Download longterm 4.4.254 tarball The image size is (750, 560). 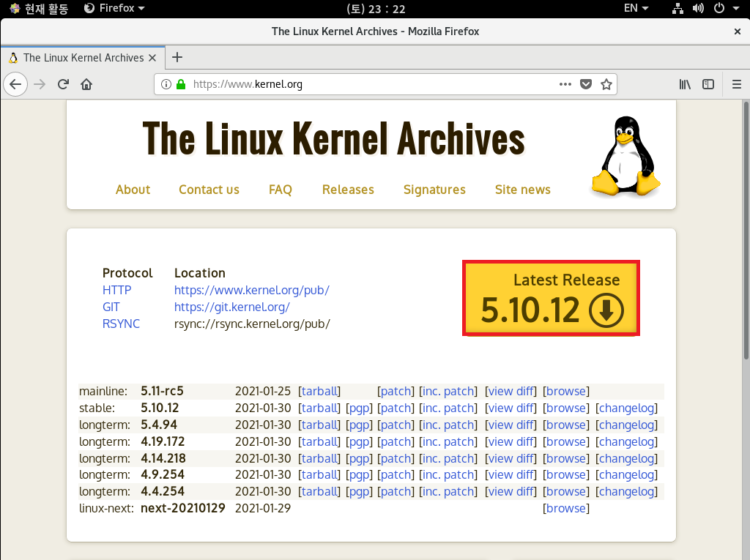(319, 491)
